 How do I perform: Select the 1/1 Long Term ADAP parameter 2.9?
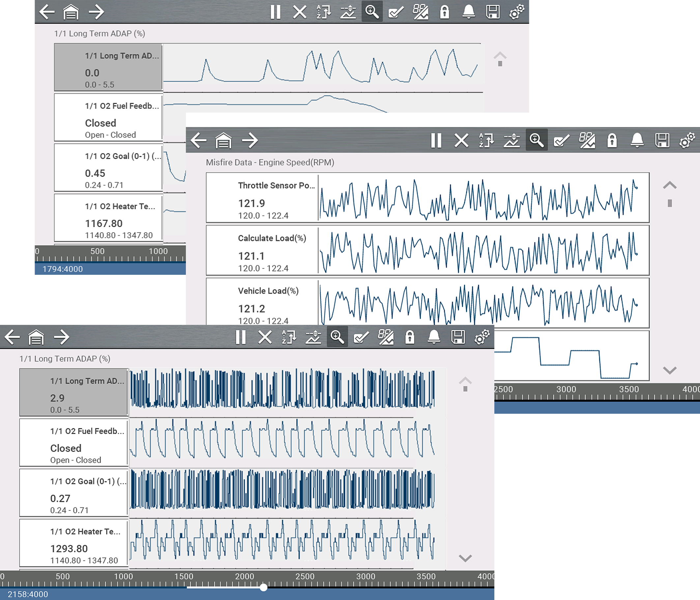click(x=73, y=392)
